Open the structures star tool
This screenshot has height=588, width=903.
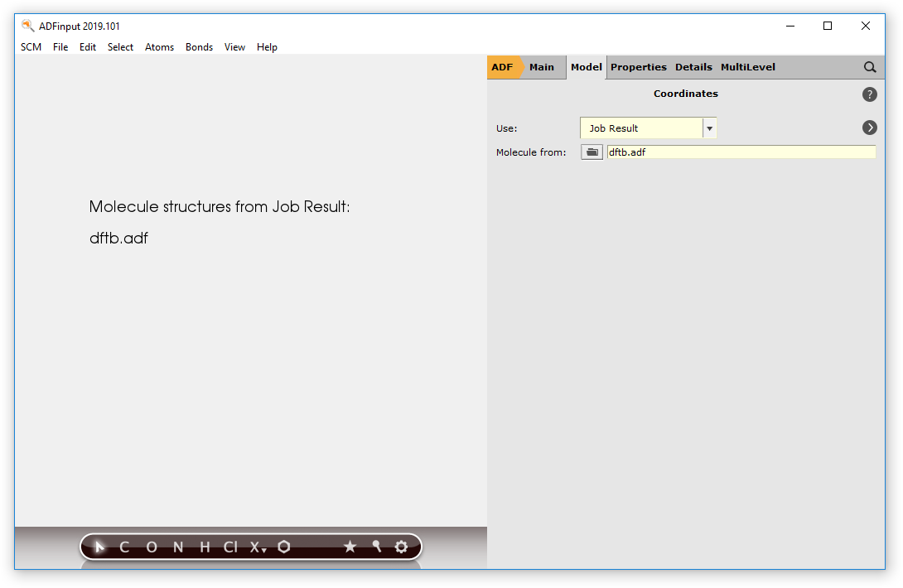(x=350, y=547)
